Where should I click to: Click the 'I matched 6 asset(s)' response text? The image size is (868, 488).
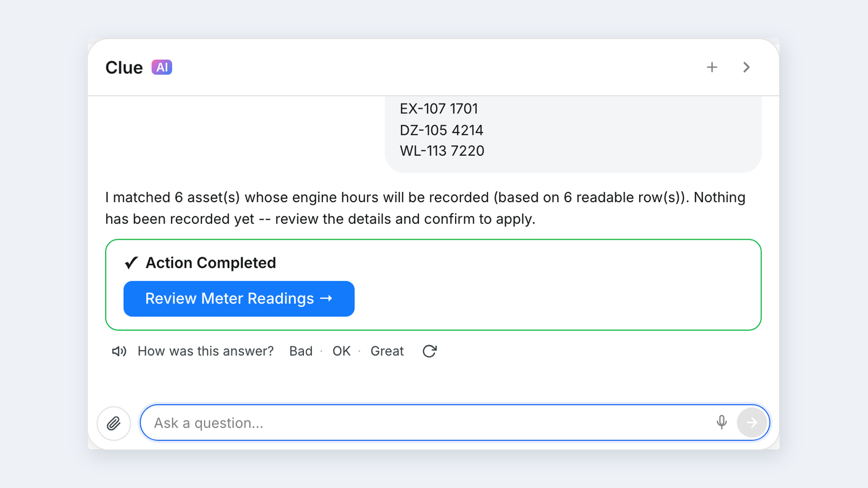(425, 208)
